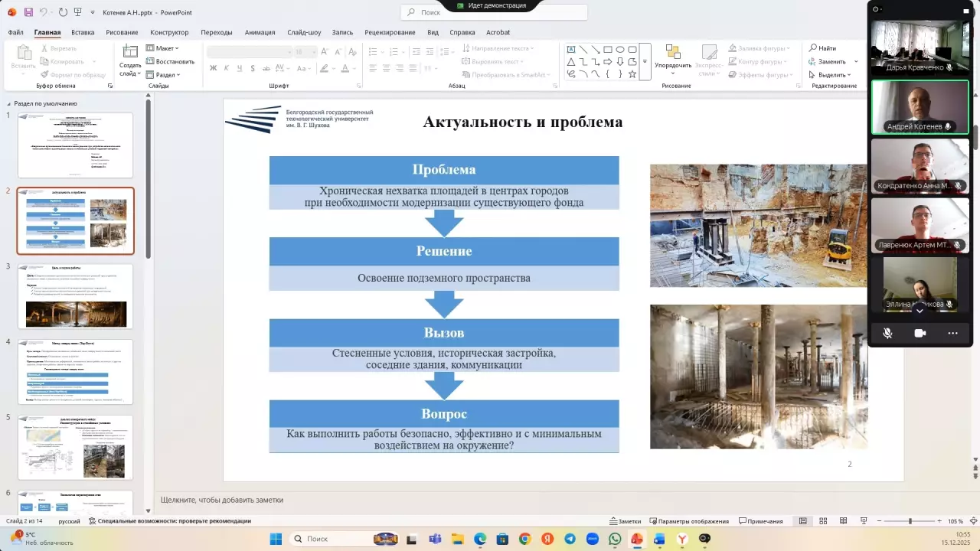Screen dimensions: 980x551
Task: Click the Replace (Заменить) button
Action: pyautogui.click(x=828, y=61)
